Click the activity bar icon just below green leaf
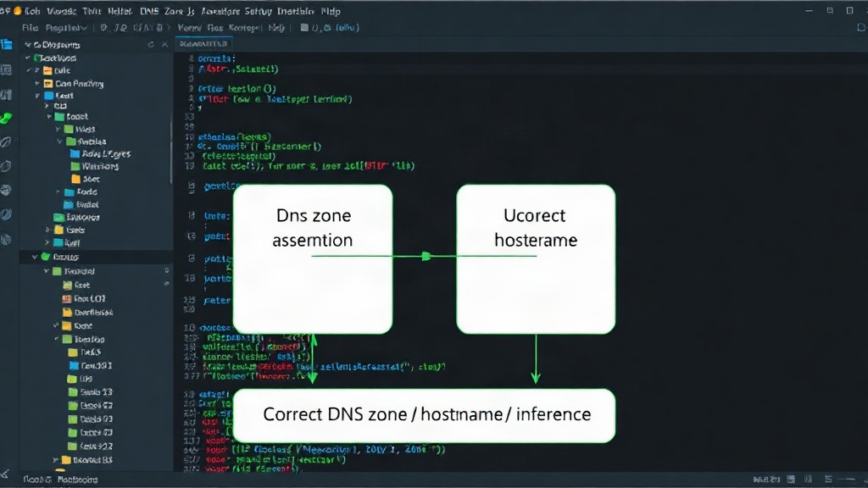Screen dimensions: 868x488 tap(6, 142)
